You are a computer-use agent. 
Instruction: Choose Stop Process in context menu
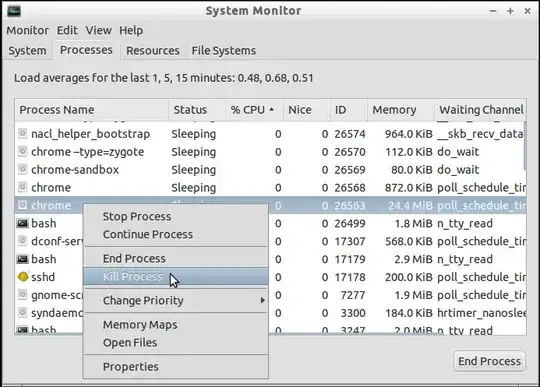click(176, 217)
